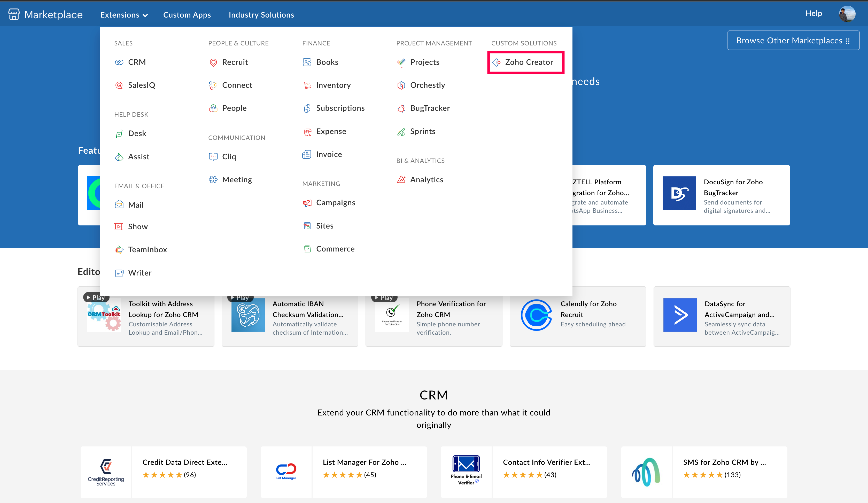Image resolution: width=868 pixels, height=503 pixels.
Task: Open the Browse Other Marketplaces dropdown
Action: tap(793, 41)
